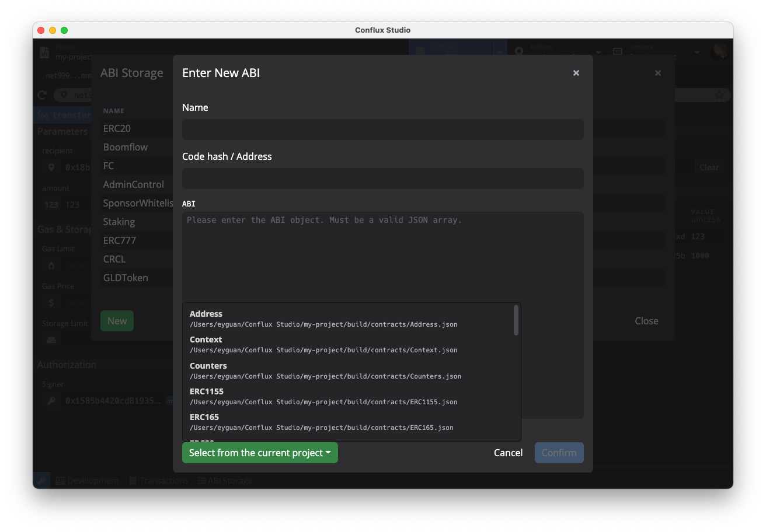The width and height of the screenshot is (766, 532).
Task: Click the recipient location pin icon
Action: [x=51, y=167]
